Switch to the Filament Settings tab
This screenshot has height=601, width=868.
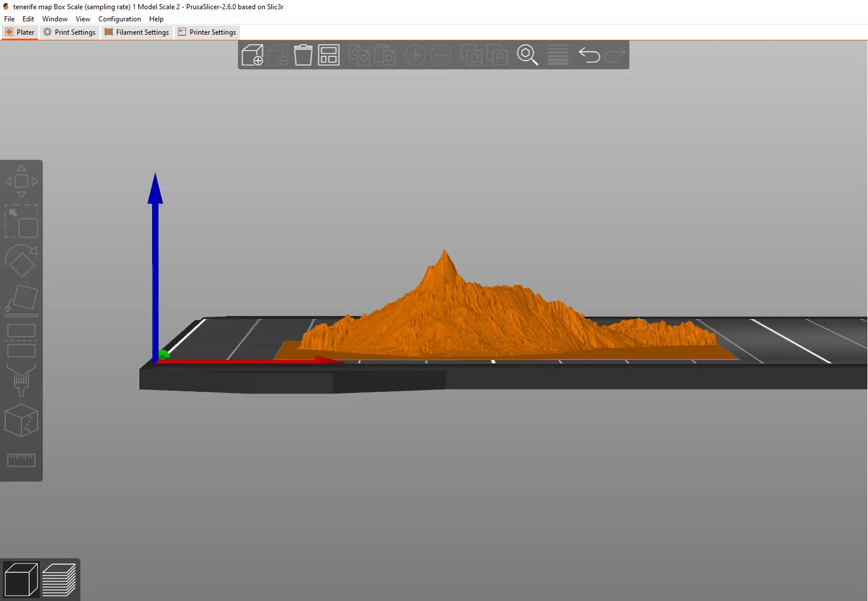point(137,32)
